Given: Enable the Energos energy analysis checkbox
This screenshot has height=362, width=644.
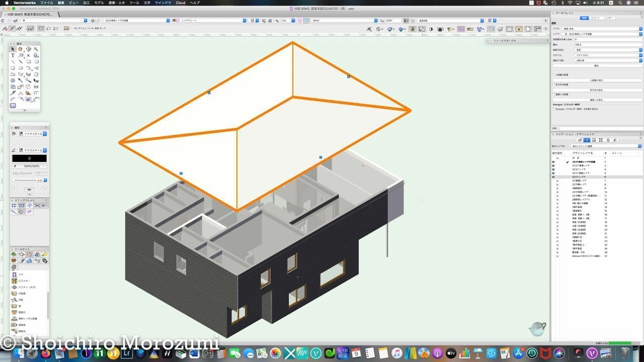Looking at the screenshot, I should 554,109.
